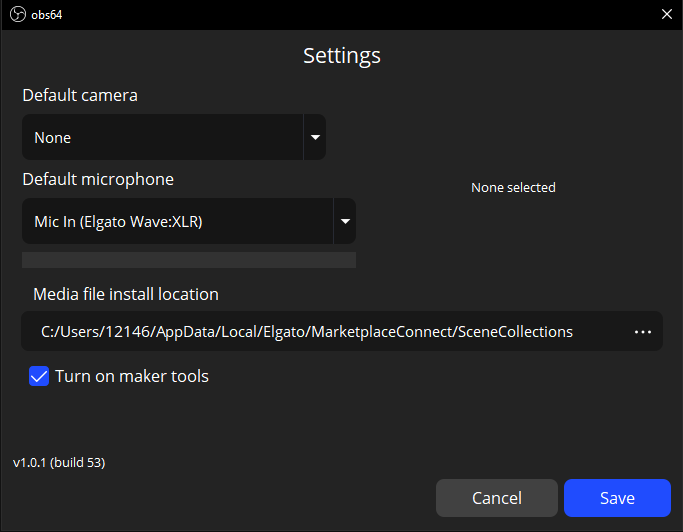Click the microphone level meter bar
683x532 pixels.
189,260
